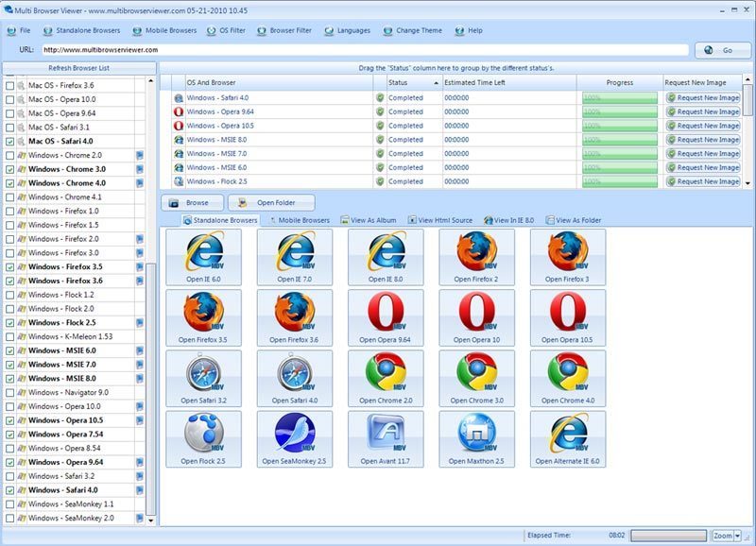Screen dimensions: 756x546
Task: Open the Change Theme menu
Action: point(413,30)
